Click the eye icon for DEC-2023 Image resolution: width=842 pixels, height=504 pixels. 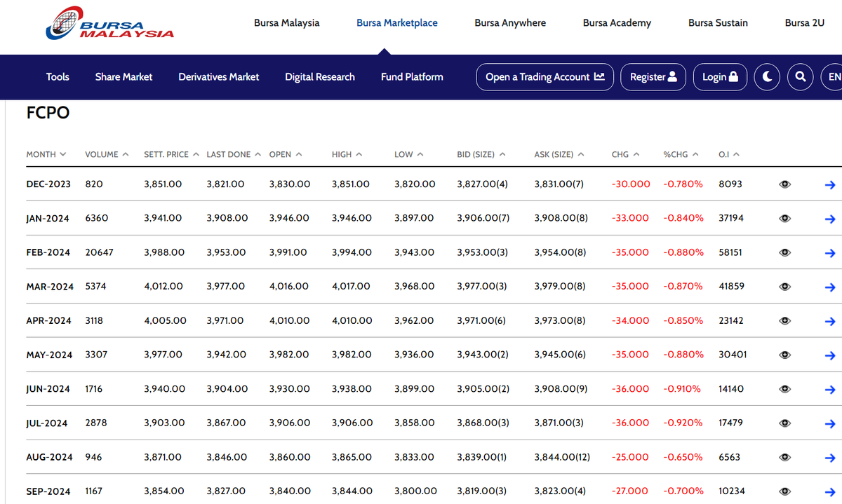[x=785, y=184]
